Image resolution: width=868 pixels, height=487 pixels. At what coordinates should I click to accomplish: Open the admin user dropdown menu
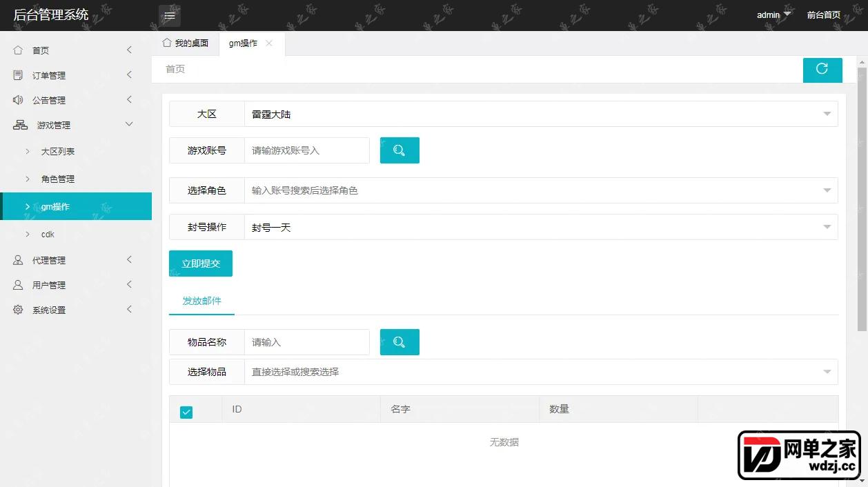[x=773, y=14]
